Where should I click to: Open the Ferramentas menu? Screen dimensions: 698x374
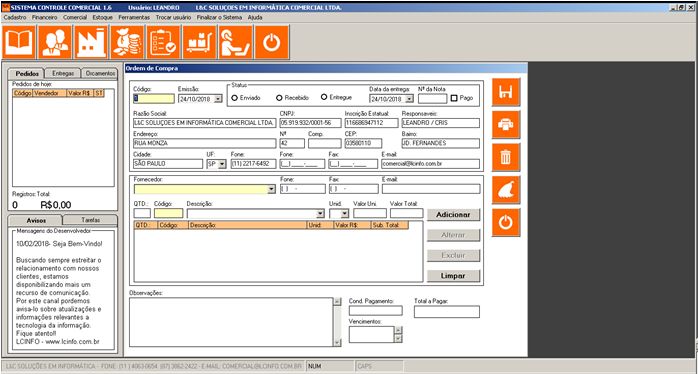point(134,17)
